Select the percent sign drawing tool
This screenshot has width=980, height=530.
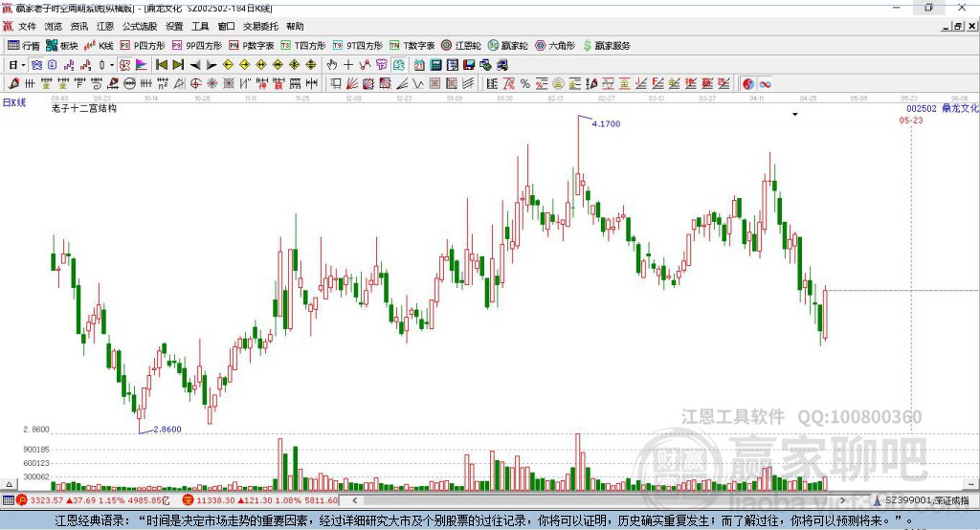(525, 83)
